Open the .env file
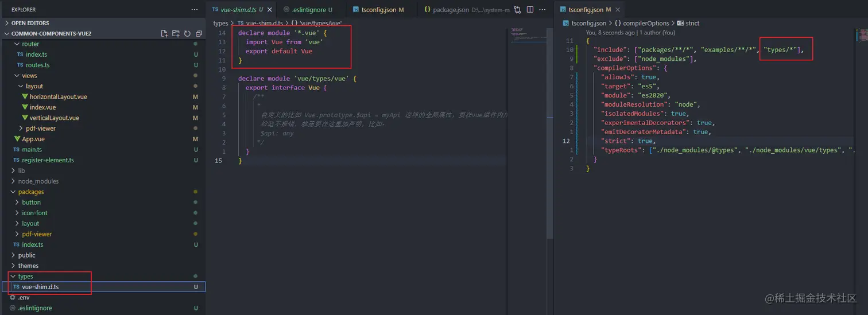 pyautogui.click(x=24, y=297)
